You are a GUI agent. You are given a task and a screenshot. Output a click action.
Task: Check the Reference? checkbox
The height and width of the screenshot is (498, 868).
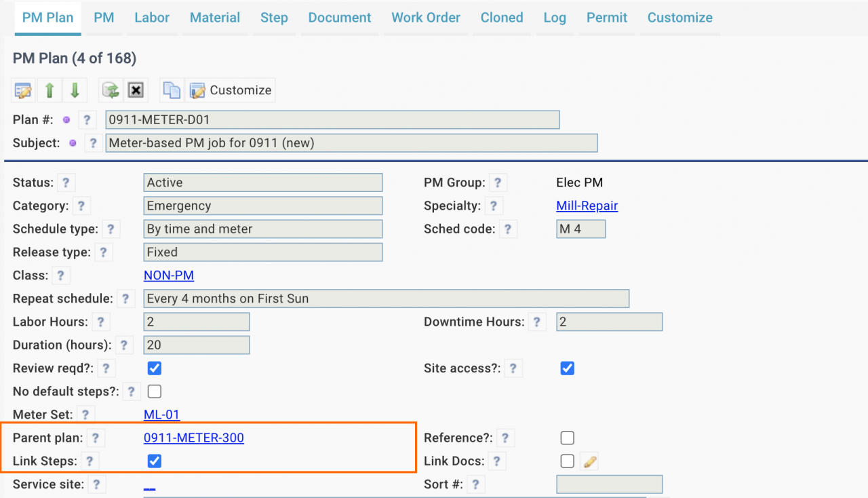(568, 438)
